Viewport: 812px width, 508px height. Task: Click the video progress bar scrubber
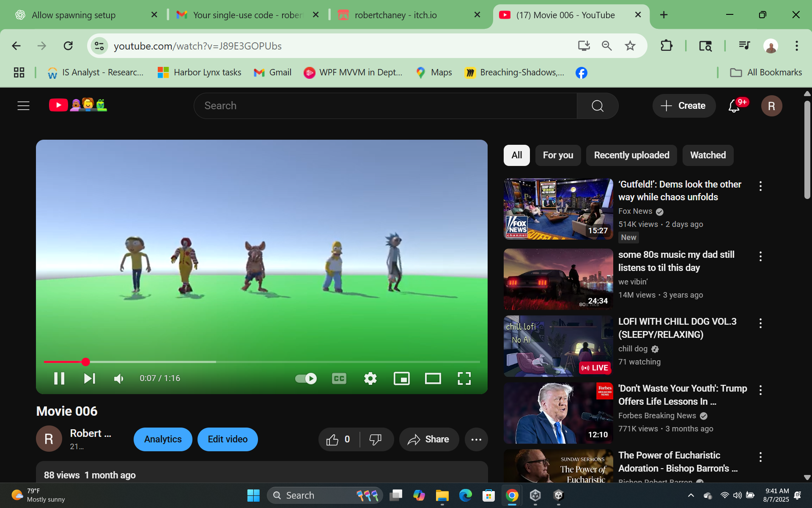[86, 362]
